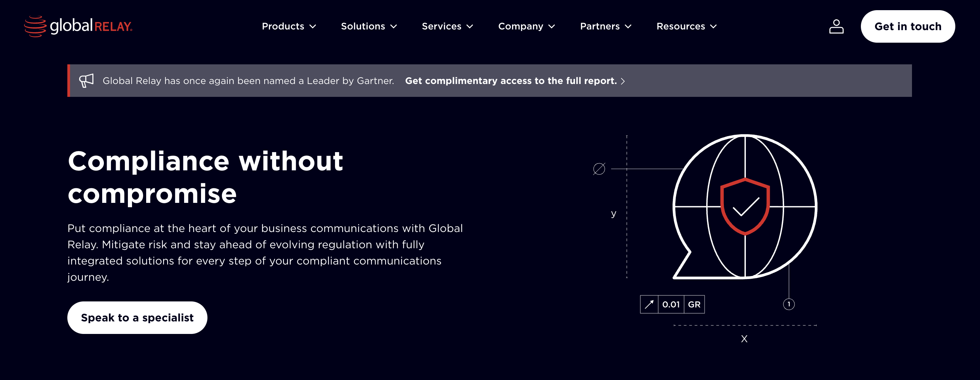Expand the Products dropdown chevron

tap(313, 27)
